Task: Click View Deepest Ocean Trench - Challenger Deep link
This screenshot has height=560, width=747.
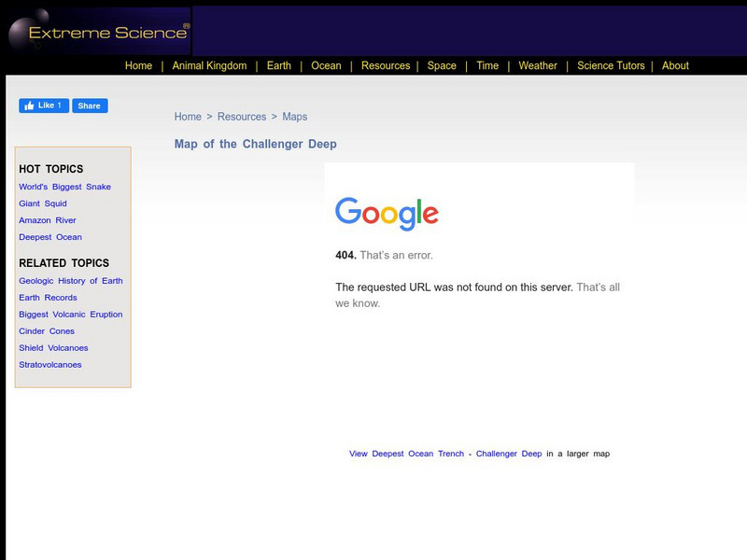Action: 445,454
